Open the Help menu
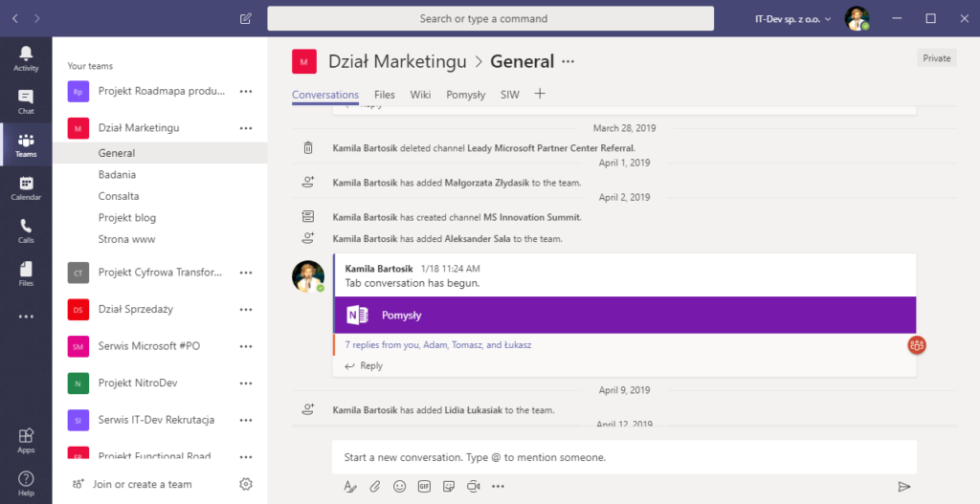Screen dimensions: 980x504 [x=26, y=483]
